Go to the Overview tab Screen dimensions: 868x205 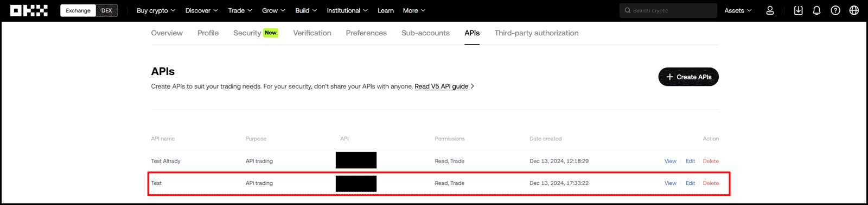(x=167, y=33)
